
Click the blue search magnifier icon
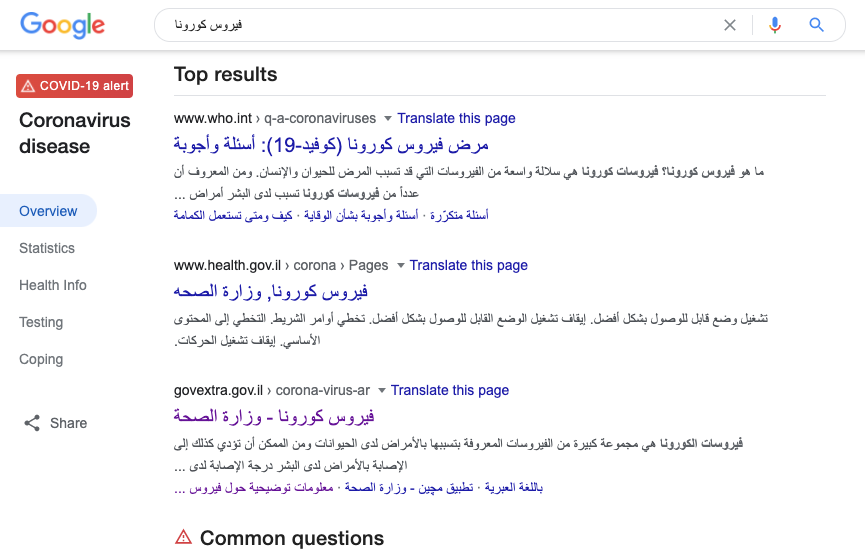[x=816, y=25]
